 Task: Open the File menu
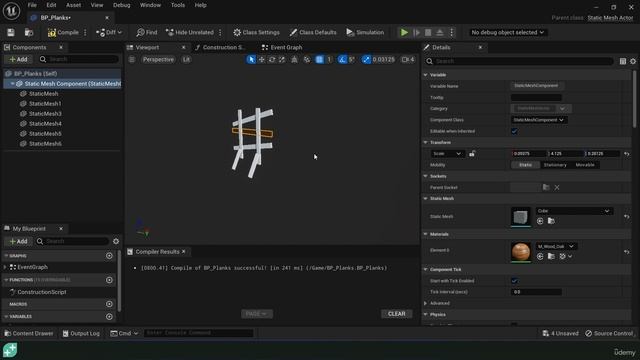[32, 5]
